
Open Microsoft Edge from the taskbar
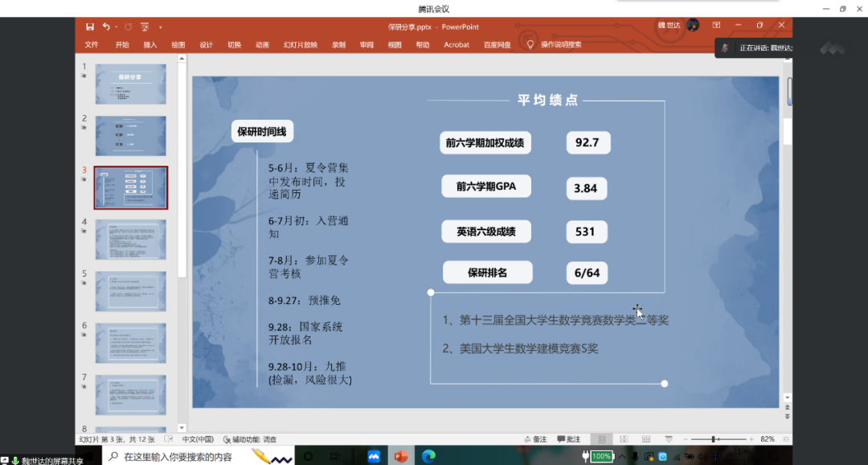tap(428, 456)
